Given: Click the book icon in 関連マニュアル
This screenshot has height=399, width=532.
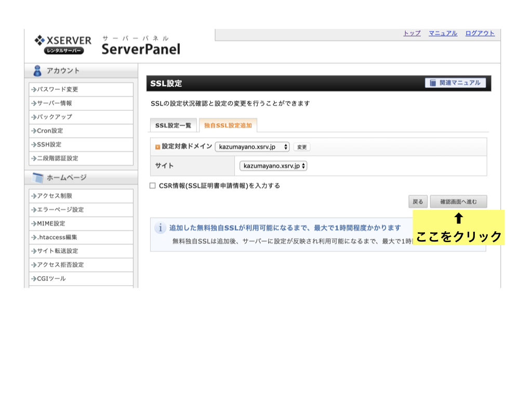Looking at the screenshot, I should coord(433,83).
